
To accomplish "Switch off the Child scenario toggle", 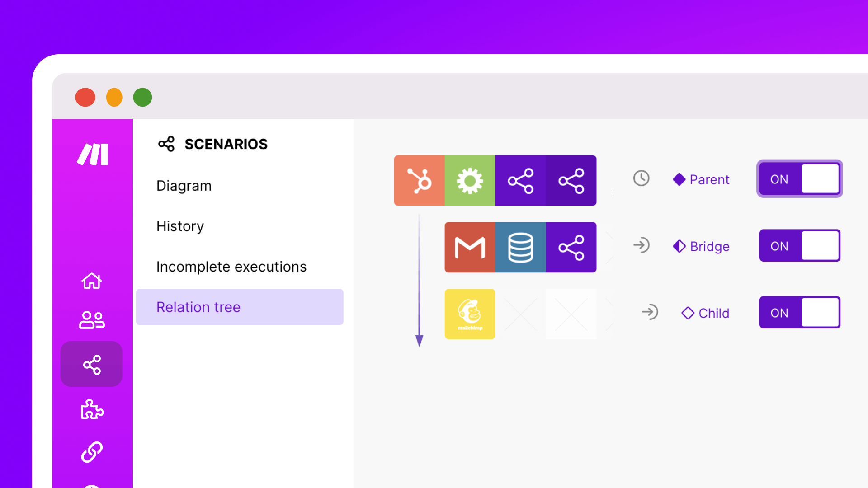I will click(799, 313).
